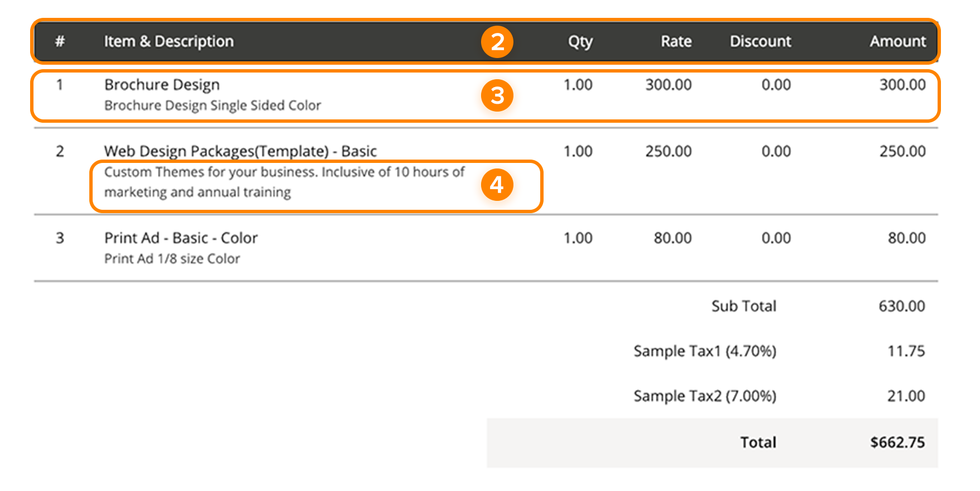The width and height of the screenshot is (980, 491).
Task: Click the Item & Description column header
Action: 169,41
